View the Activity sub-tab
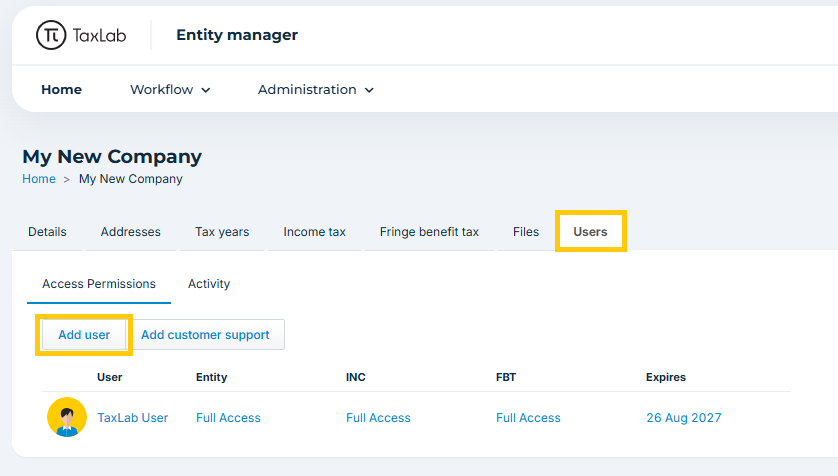Image resolution: width=838 pixels, height=476 pixels. pos(209,284)
